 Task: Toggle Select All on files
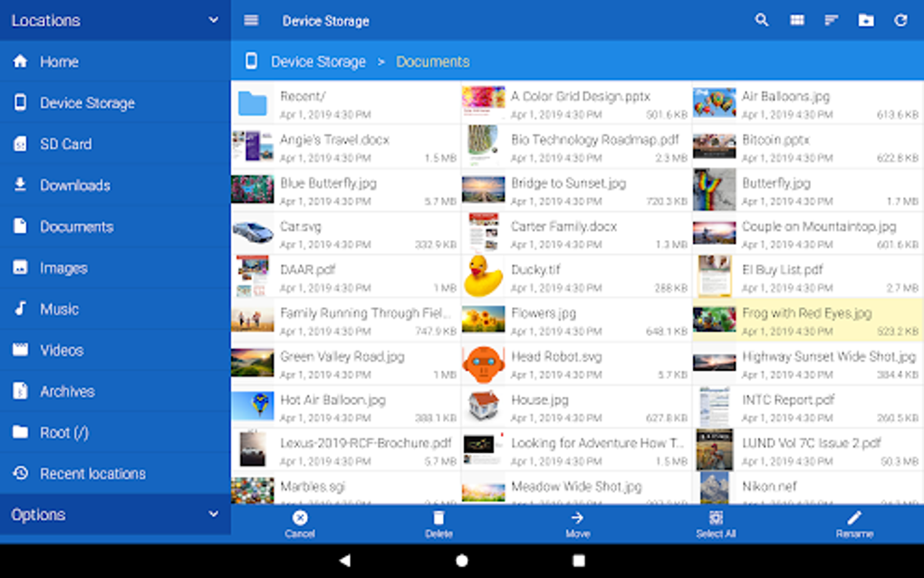coord(715,523)
